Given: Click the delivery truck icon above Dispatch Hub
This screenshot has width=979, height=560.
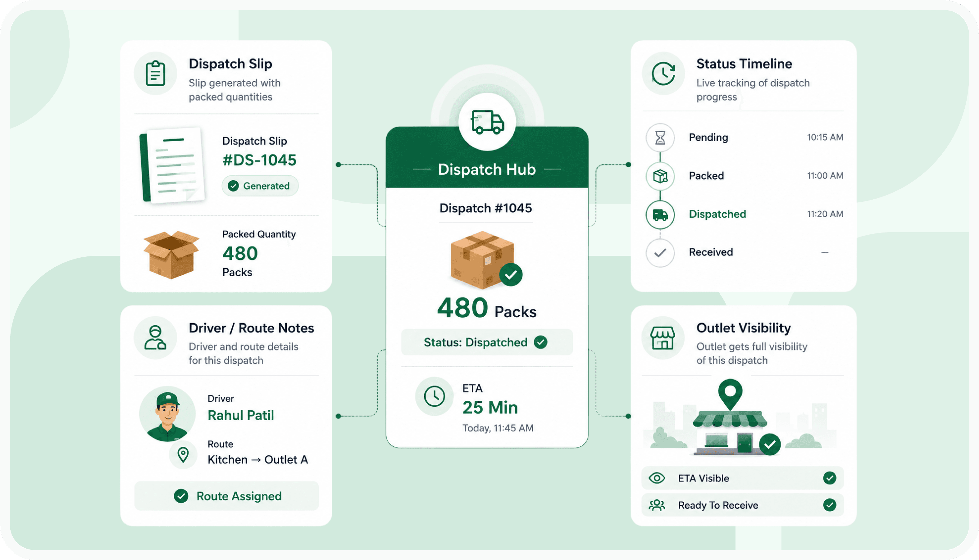Looking at the screenshot, I should [487, 122].
